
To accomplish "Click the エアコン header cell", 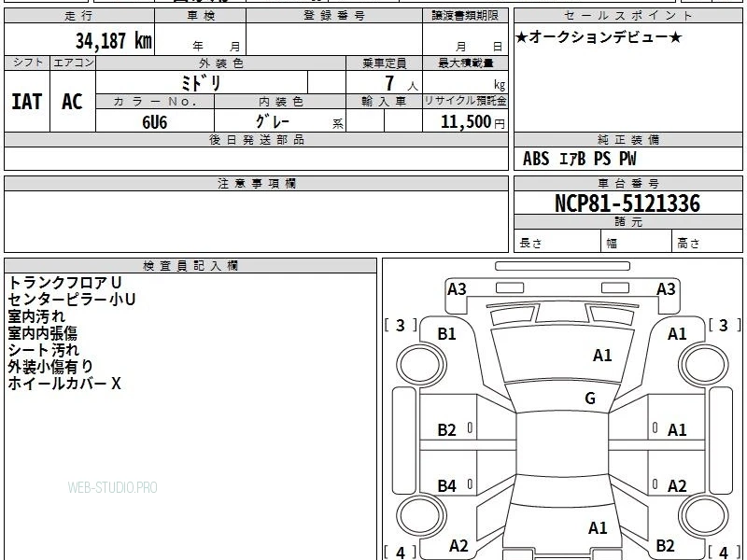I will click(x=73, y=63).
